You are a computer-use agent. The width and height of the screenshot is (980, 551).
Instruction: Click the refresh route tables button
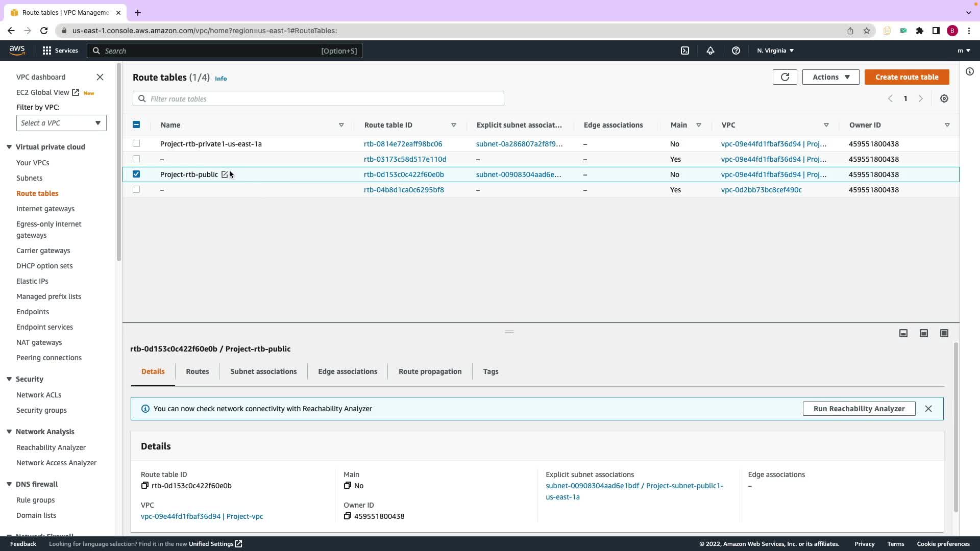785,77
